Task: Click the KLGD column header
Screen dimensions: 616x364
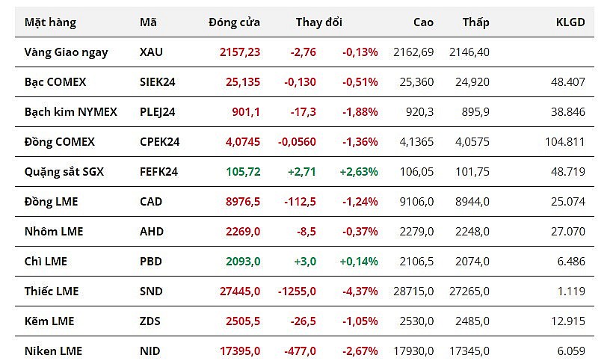Action: point(570,22)
